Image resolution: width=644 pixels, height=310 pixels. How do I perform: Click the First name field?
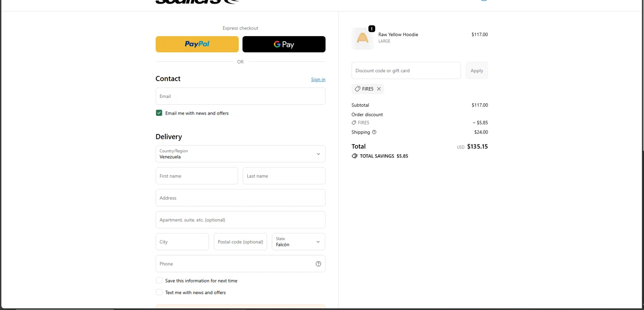tap(197, 176)
